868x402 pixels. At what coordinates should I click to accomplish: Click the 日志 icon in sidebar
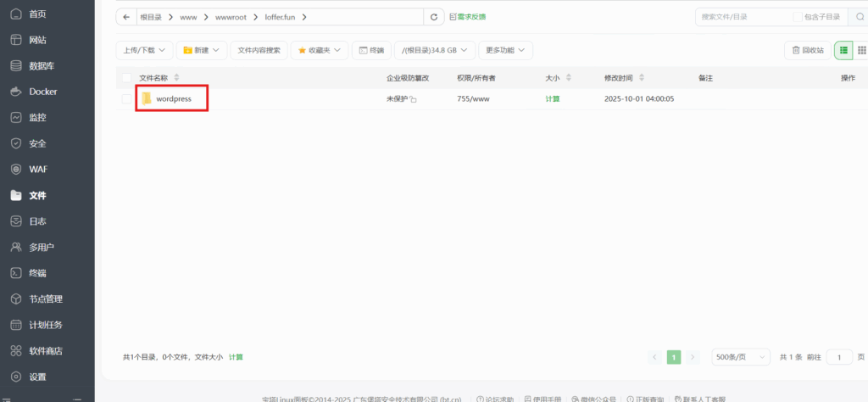point(17,221)
